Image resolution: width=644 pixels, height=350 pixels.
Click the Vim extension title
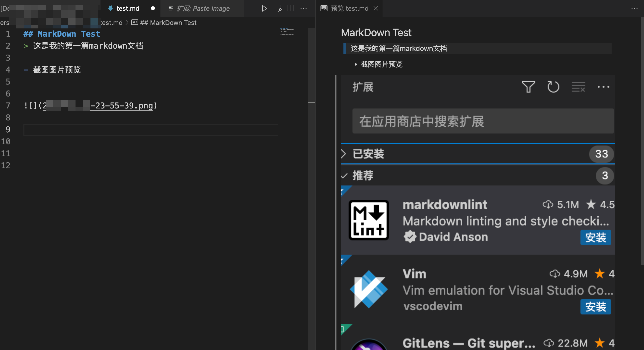point(414,274)
